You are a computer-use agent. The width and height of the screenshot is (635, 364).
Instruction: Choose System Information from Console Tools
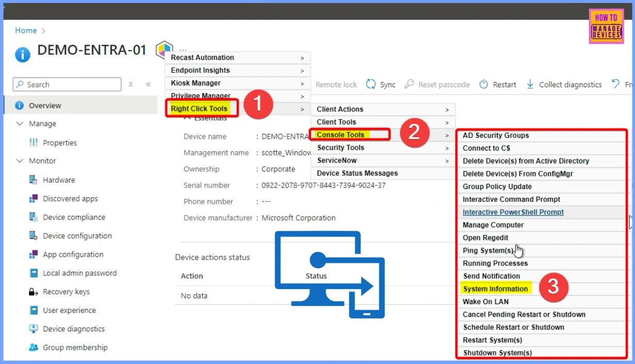[x=495, y=289]
